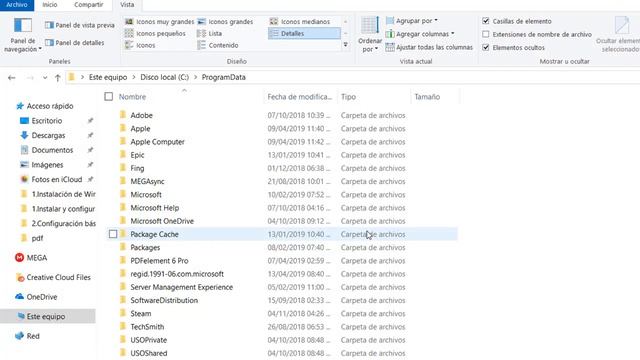Click Disco local (C:) breadcrumb

164,77
